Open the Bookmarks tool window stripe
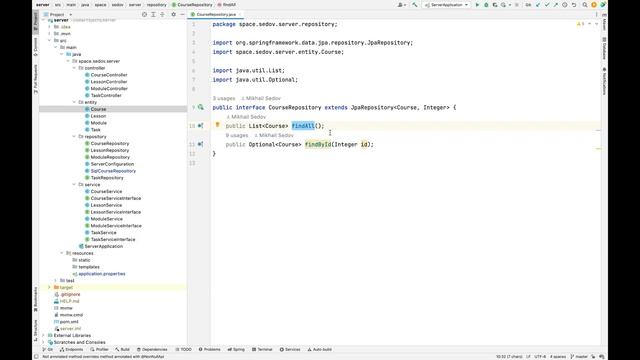This screenshot has width=640, height=360. coord(36,299)
